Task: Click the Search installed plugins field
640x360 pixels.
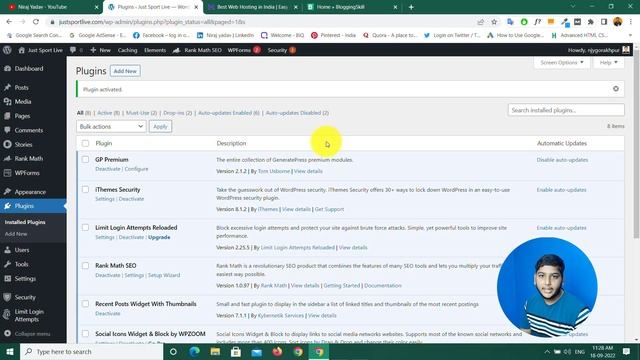Action: point(566,110)
